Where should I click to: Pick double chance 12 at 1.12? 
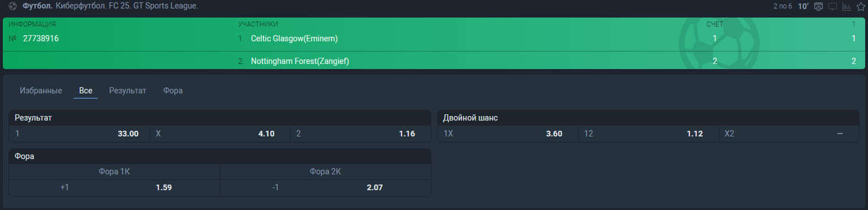[x=649, y=134]
